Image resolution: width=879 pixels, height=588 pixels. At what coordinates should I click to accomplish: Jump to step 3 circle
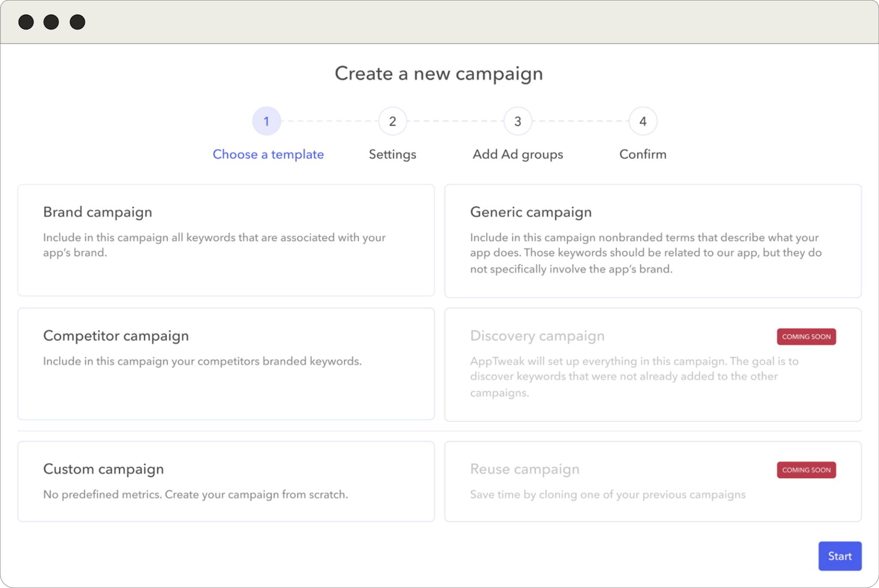517,121
